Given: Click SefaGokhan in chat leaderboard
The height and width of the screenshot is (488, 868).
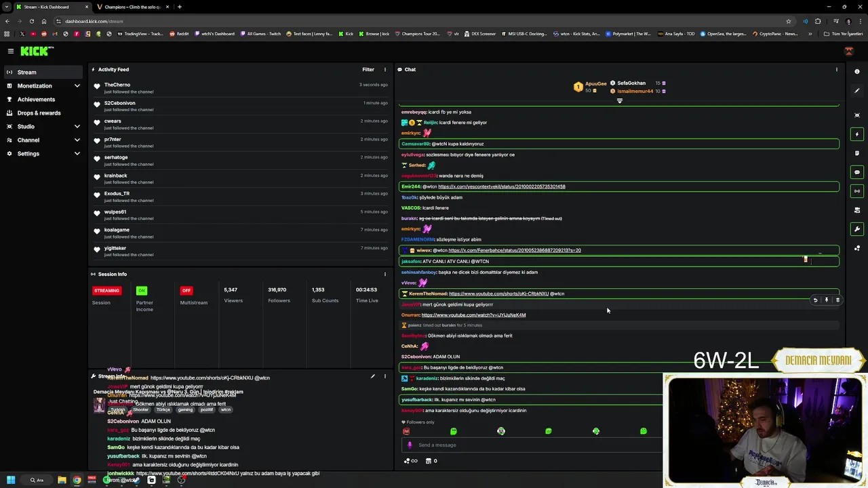Looking at the screenshot, I should 631,83.
